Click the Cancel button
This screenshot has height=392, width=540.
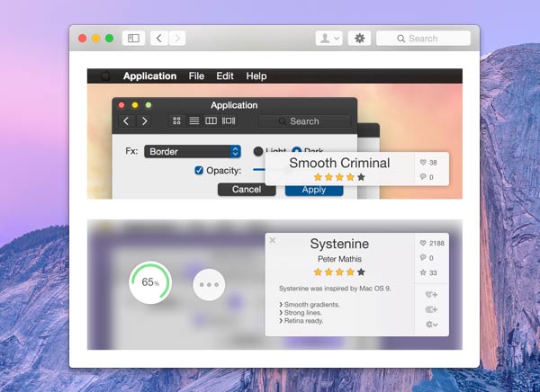247,190
